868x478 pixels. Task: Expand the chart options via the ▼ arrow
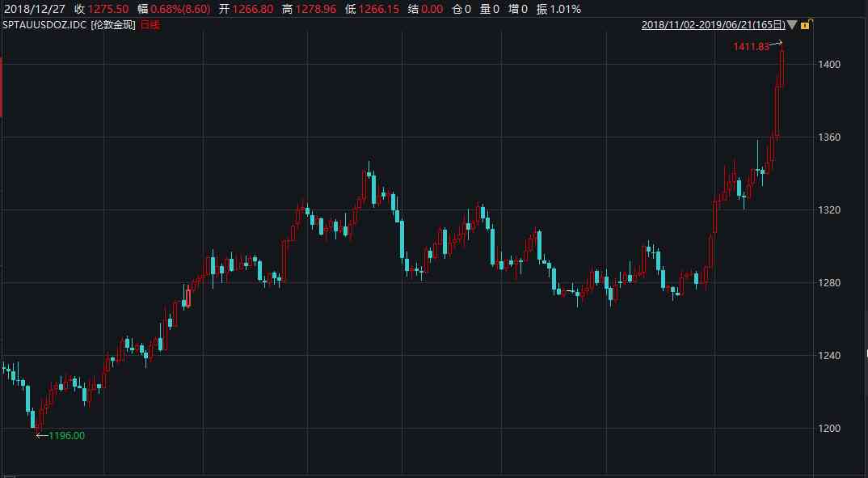793,26
